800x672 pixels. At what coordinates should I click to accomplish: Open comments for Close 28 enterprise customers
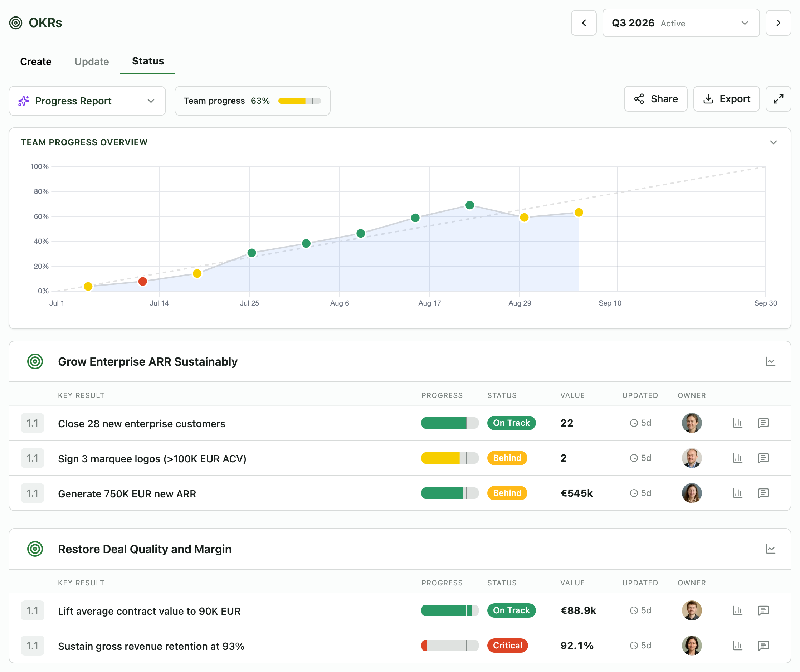click(763, 423)
